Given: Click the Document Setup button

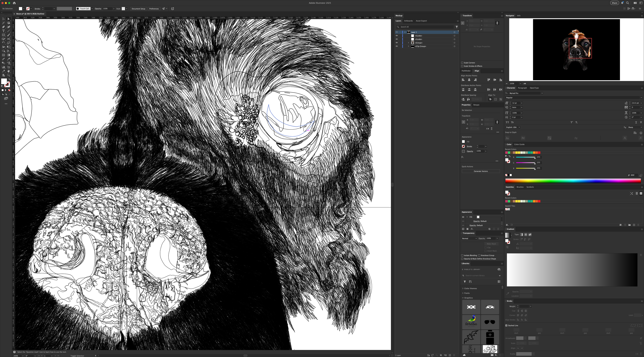Looking at the screenshot, I should coord(138,9).
